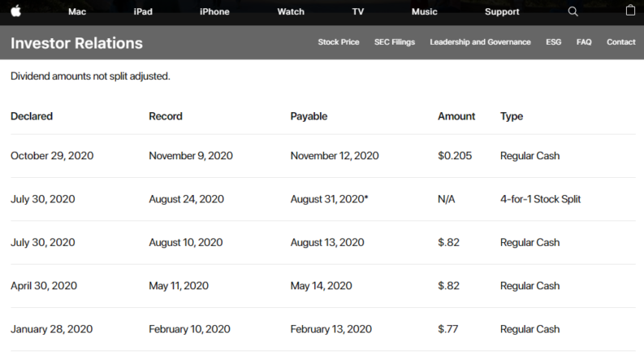Open the shopping bag icon
Screen dimensions: 644x355
630,11
